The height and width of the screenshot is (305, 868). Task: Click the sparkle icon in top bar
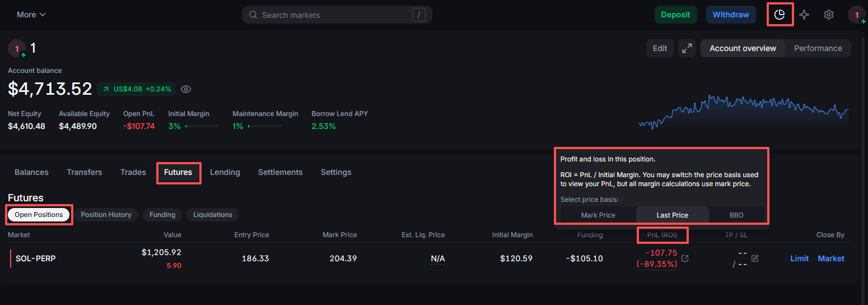(x=804, y=15)
